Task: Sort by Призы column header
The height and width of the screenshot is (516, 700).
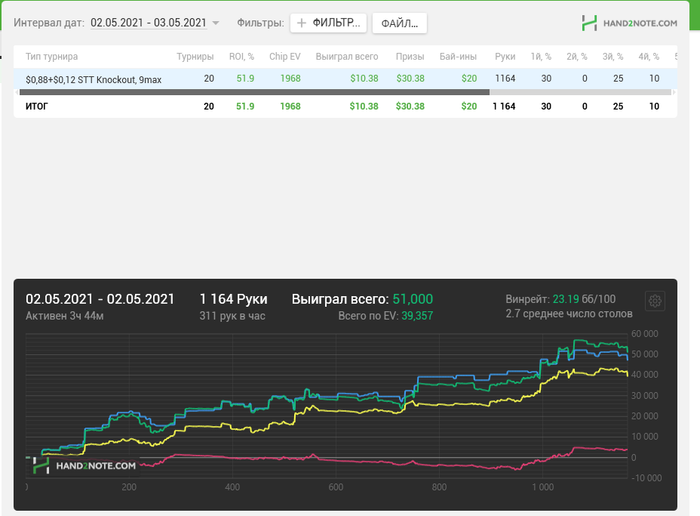Action: tap(410, 57)
